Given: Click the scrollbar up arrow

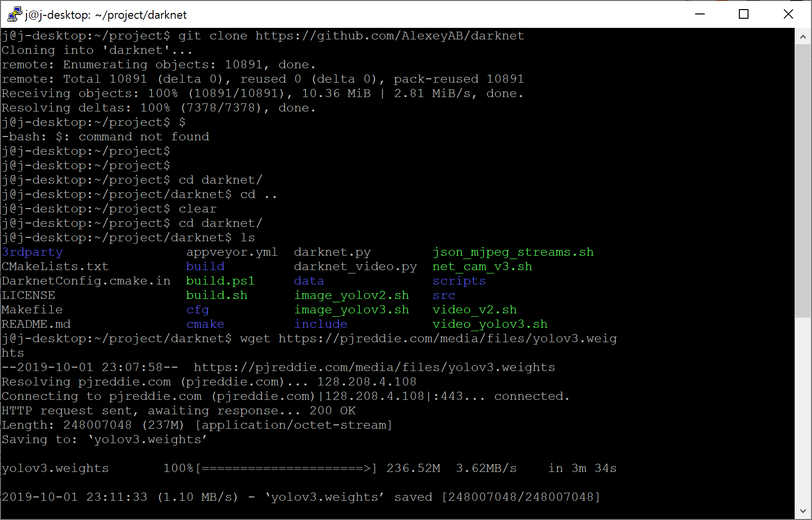Looking at the screenshot, I should [x=802, y=37].
